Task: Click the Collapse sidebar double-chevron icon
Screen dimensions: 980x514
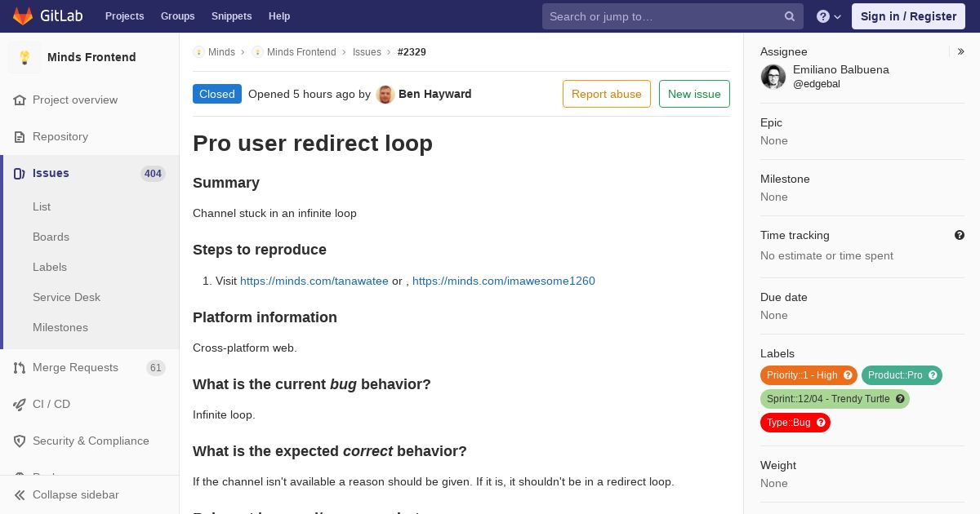Action: [x=20, y=495]
